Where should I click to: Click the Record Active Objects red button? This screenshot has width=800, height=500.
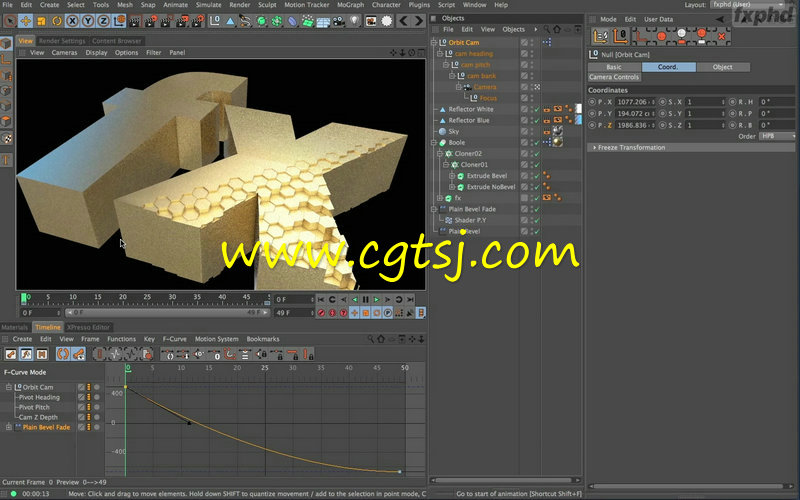point(321,313)
